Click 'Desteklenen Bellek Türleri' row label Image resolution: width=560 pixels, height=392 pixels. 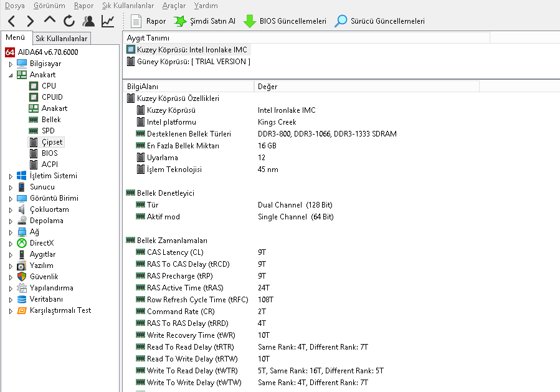click(189, 134)
